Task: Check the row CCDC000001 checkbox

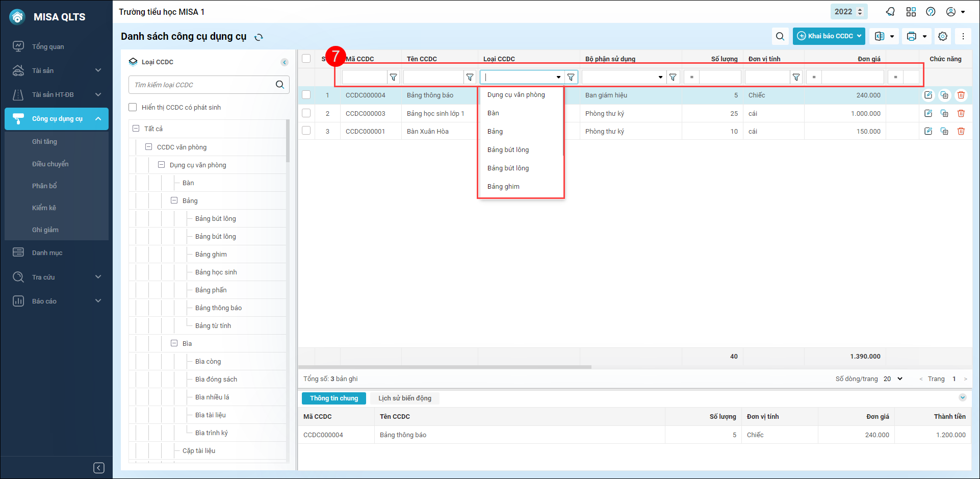Action: pyautogui.click(x=306, y=131)
